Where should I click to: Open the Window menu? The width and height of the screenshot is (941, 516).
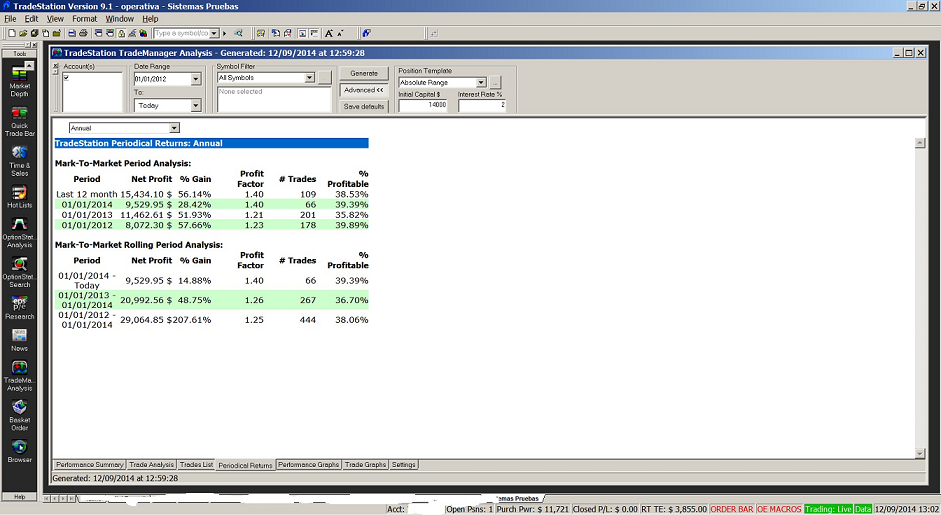click(x=120, y=19)
